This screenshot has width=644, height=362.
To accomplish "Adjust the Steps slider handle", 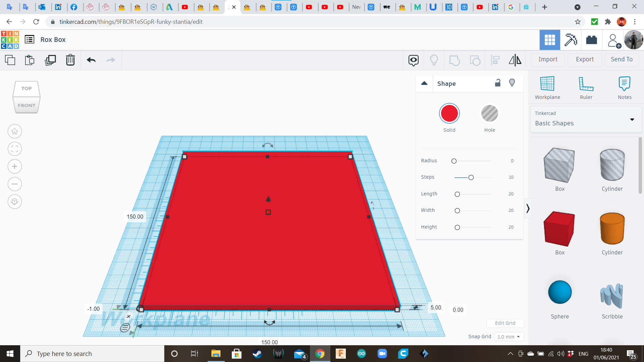I will click(471, 177).
